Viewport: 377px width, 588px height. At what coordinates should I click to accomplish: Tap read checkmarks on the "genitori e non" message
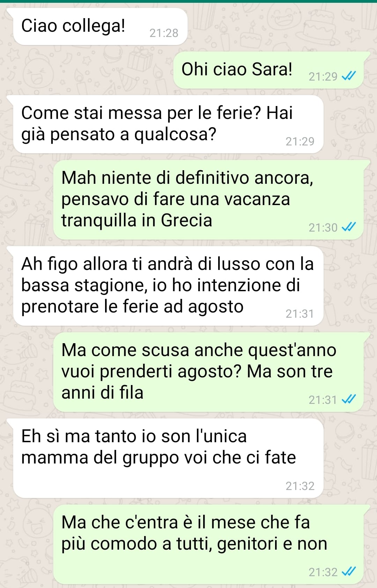348,571
